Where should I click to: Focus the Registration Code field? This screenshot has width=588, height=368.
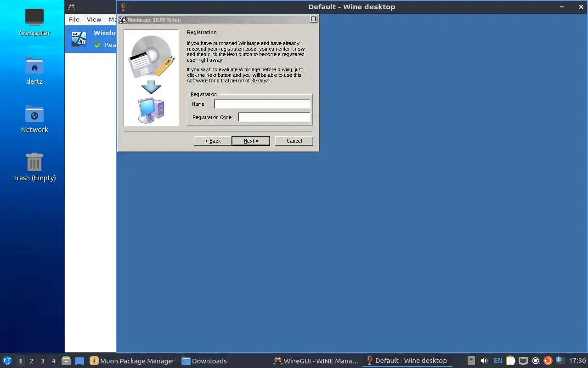(274, 117)
